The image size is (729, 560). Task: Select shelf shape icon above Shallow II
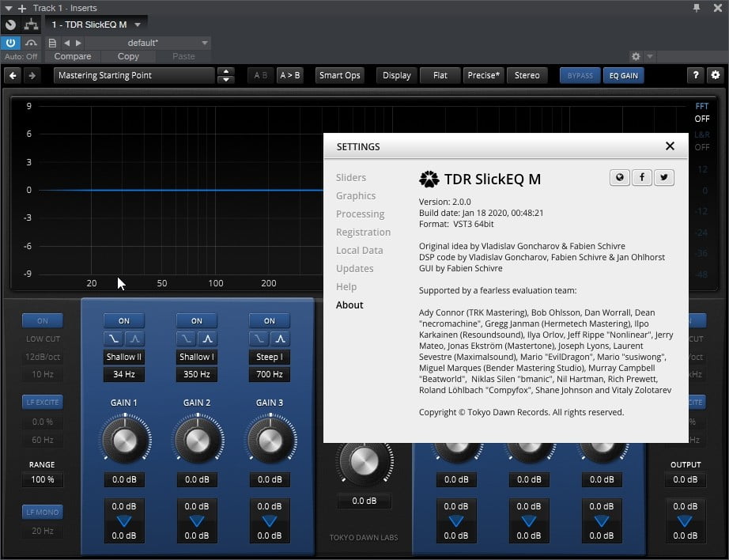coord(113,339)
